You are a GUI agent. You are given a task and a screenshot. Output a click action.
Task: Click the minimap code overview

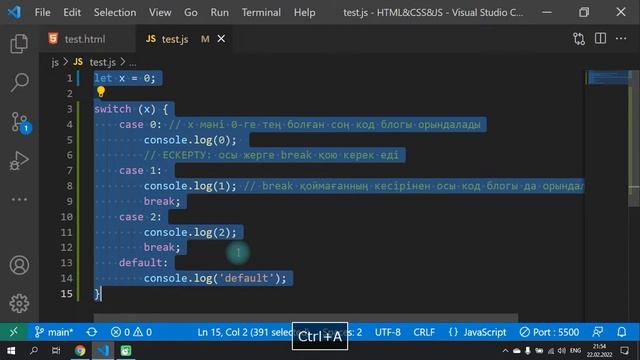click(607, 78)
